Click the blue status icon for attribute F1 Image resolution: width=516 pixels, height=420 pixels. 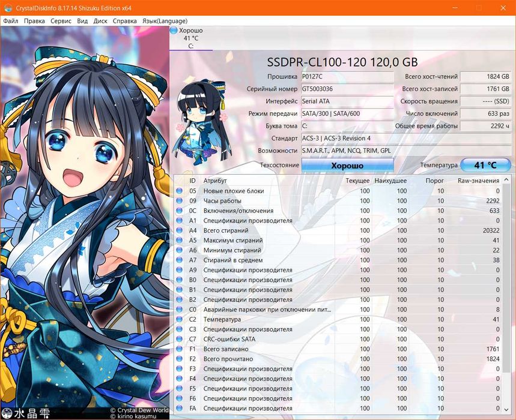pyautogui.click(x=180, y=349)
